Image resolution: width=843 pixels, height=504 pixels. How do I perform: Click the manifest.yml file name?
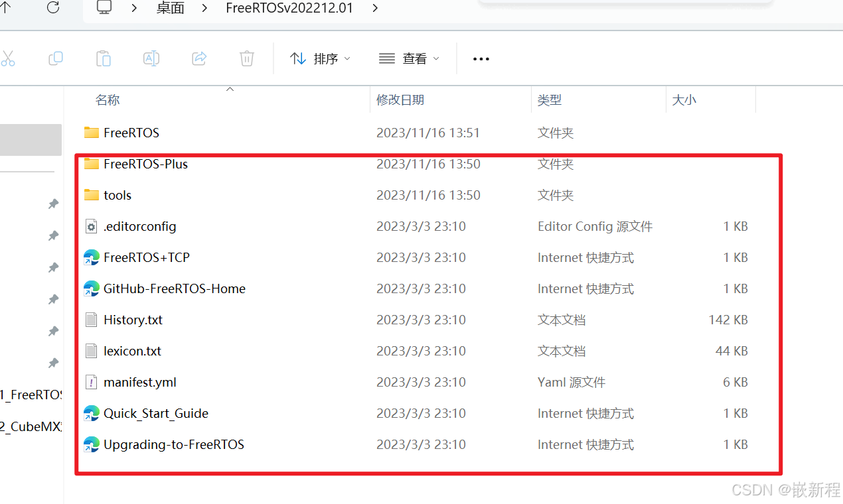click(x=140, y=382)
